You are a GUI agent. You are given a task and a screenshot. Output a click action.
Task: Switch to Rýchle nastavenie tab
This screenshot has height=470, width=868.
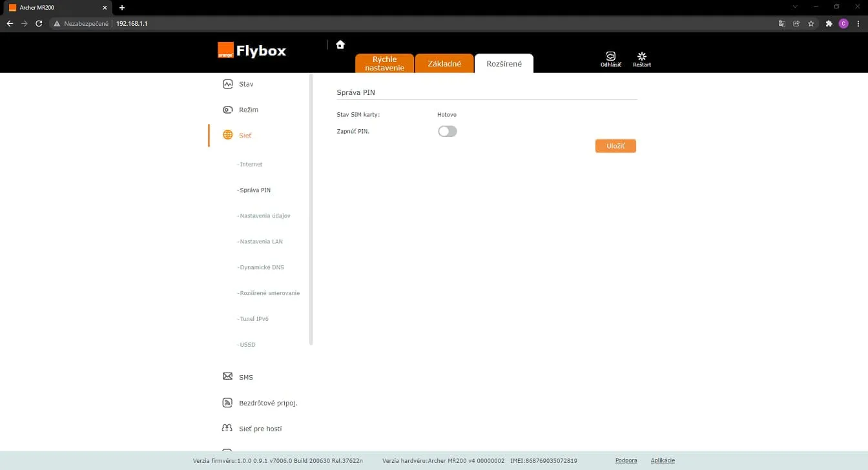pyautogui.click(x=384, y=63)
